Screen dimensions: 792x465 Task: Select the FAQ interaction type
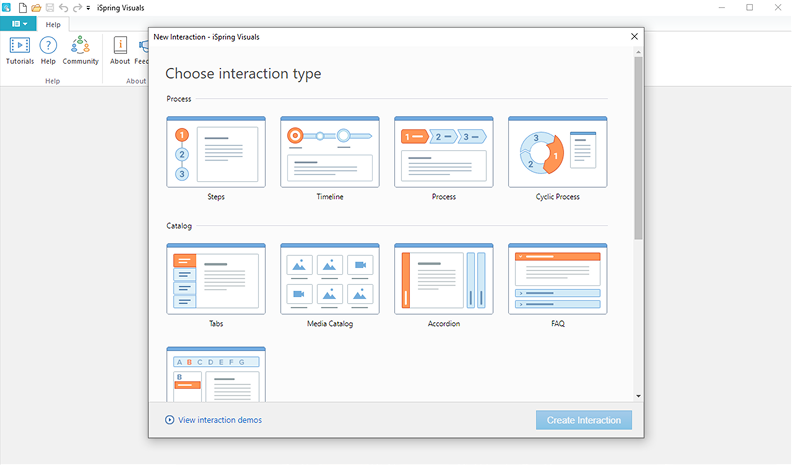[x=557, y=279]
